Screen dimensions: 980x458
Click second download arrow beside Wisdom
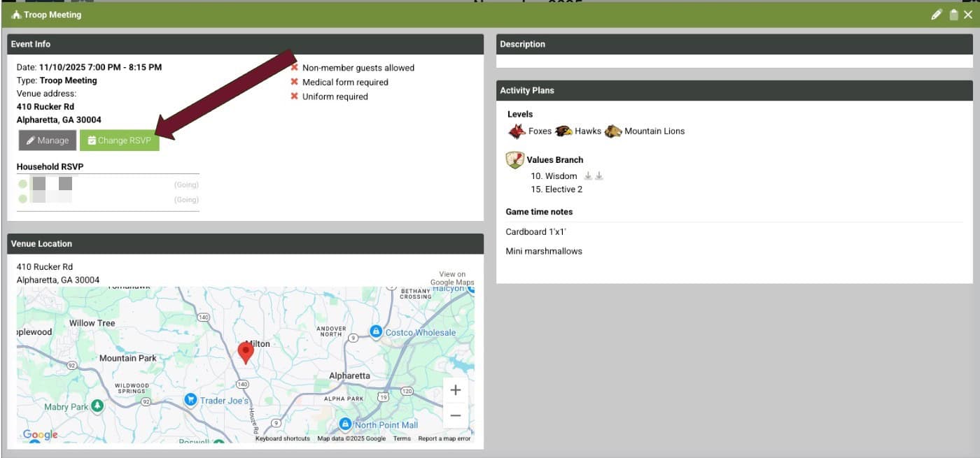point(599,176)
